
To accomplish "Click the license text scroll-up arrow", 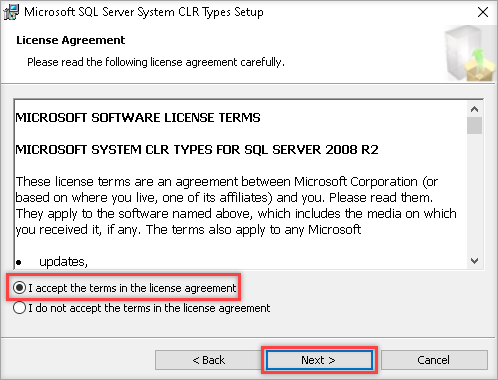I will (474, 109).
